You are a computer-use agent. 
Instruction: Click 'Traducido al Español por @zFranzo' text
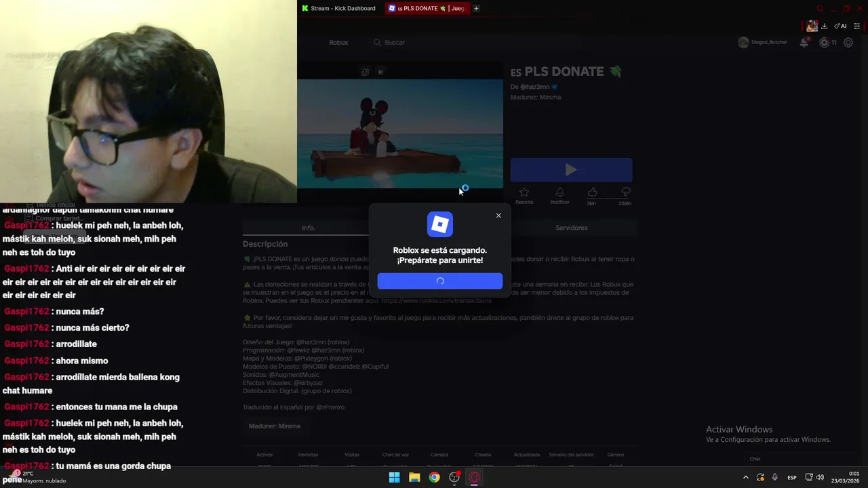pos(294,407)
